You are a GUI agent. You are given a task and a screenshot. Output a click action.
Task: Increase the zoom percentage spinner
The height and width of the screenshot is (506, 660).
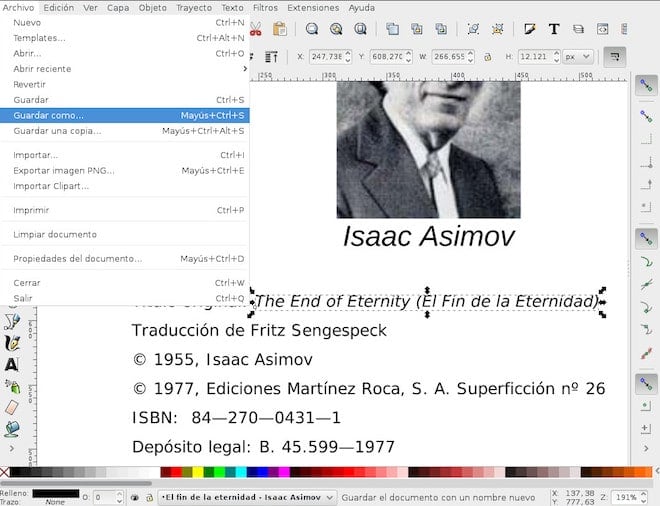tap(643, 494)
